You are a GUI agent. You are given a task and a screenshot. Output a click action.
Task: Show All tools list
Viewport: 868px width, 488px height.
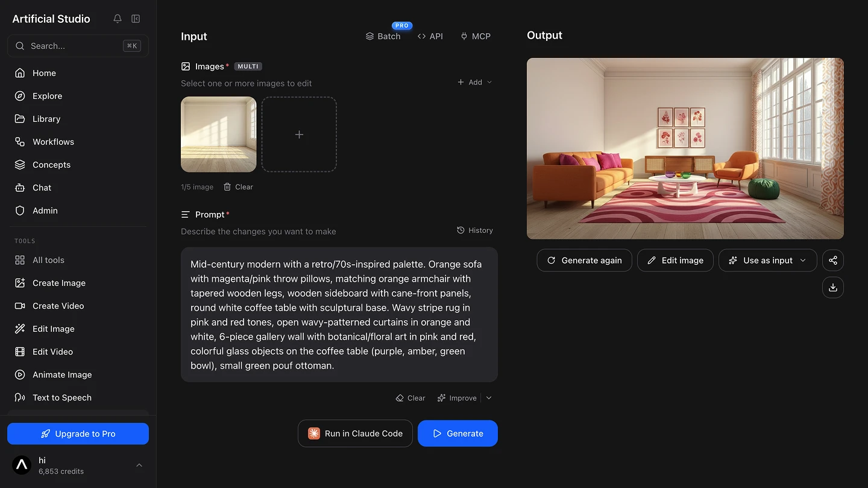pyautogui.click(x=78, y=260)
